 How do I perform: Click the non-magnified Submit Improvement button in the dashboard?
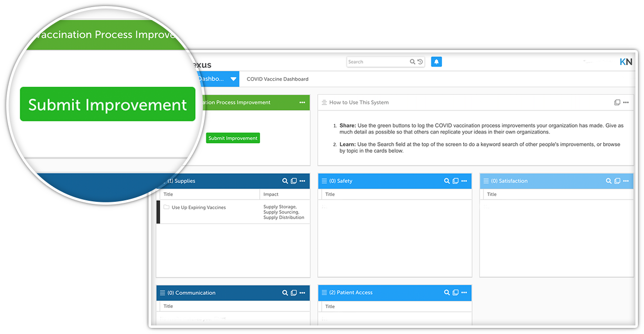coord(233,138)
